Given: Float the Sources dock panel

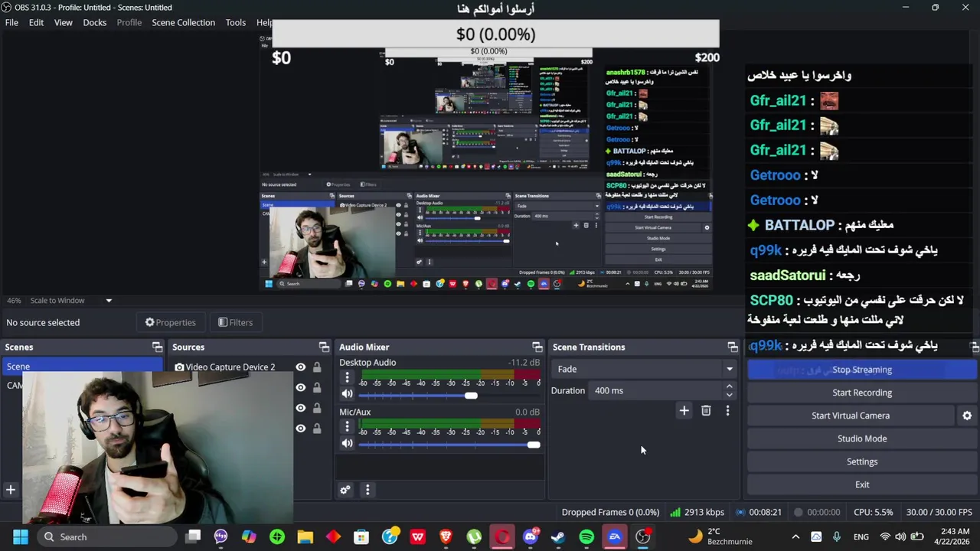Looking at the screenshot, I should pos(324,347).
